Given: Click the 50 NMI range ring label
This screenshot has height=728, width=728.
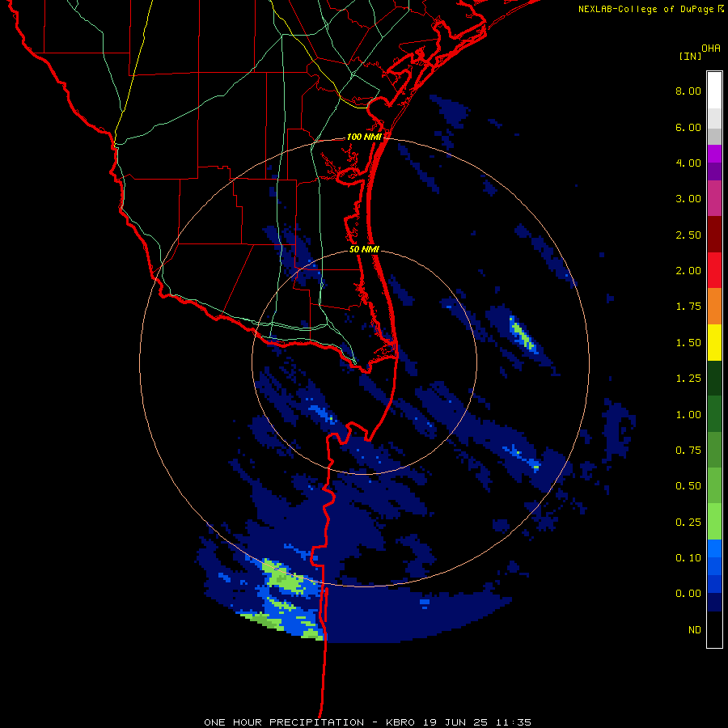Looking at the screenshot, I should click(x=365, y=249).
